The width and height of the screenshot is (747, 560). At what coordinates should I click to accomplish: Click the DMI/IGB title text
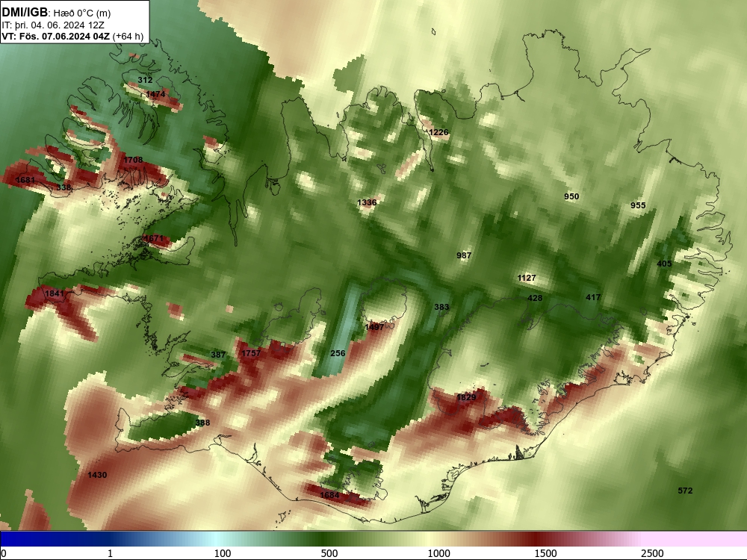[x=25, y=13]
